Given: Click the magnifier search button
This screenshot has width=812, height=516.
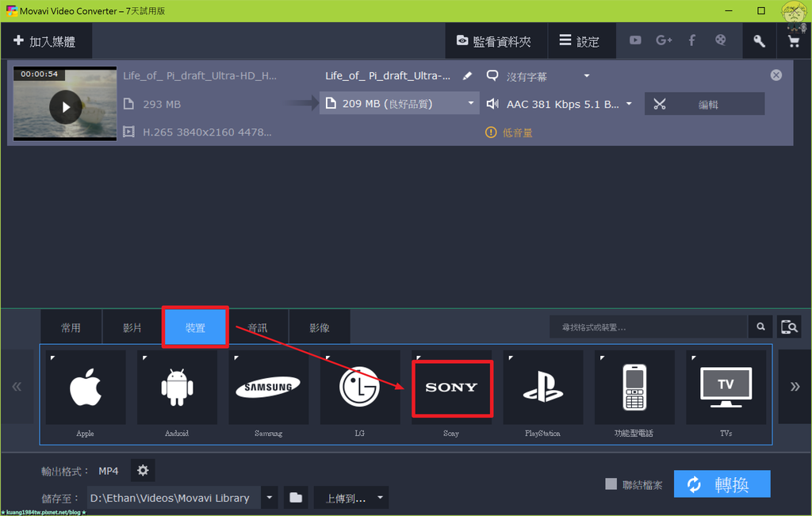Looking at the screenshot, I should tap(760, 327).
